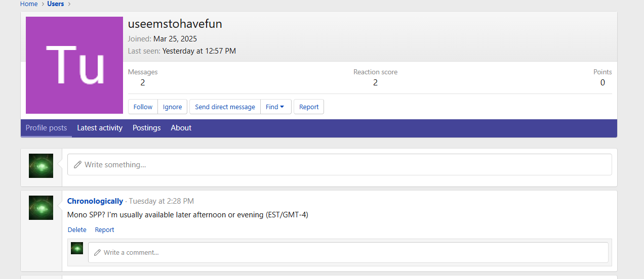644x279 pixels.
Task: Go to Home via the breadcrumb
Action: [x=29, y=4]
